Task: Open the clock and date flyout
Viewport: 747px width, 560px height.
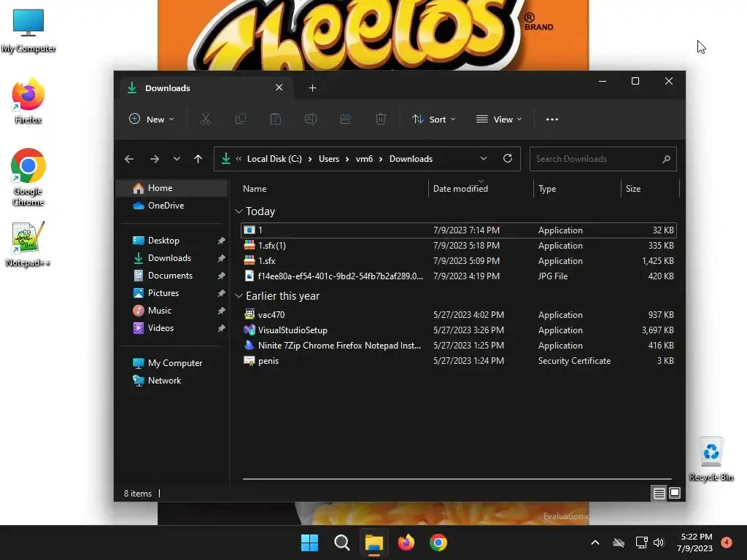Action: point(696,542)
